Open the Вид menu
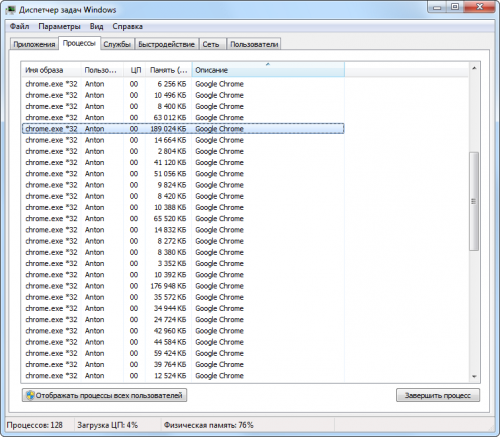This screenshot has width=500, height=437. click(x=96, y=26)
